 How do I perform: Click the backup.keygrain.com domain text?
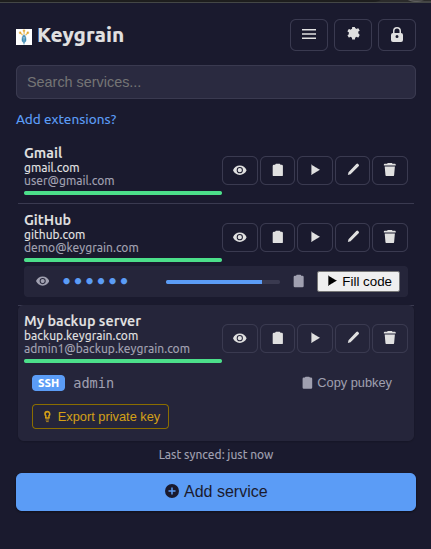(81, 336)
